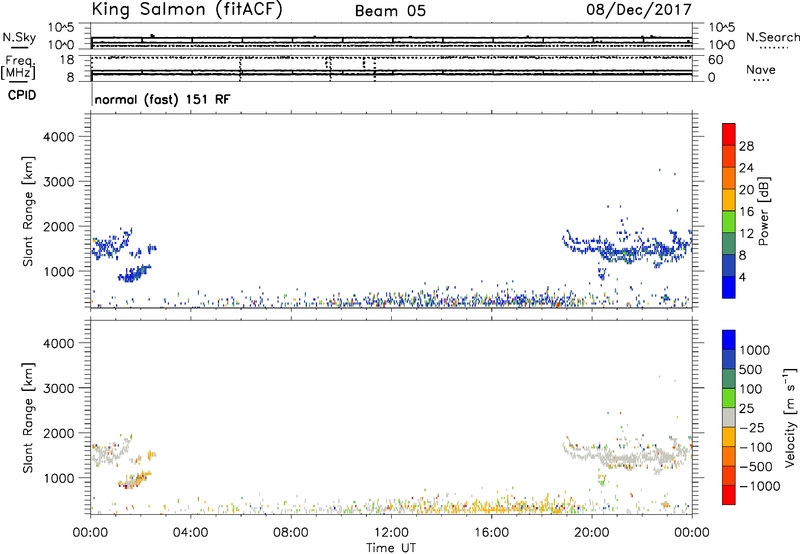This screenshot has height=554, width=800.
Task: Click the 'Power [dB]' colorbar label
Action: click(763, 211)
